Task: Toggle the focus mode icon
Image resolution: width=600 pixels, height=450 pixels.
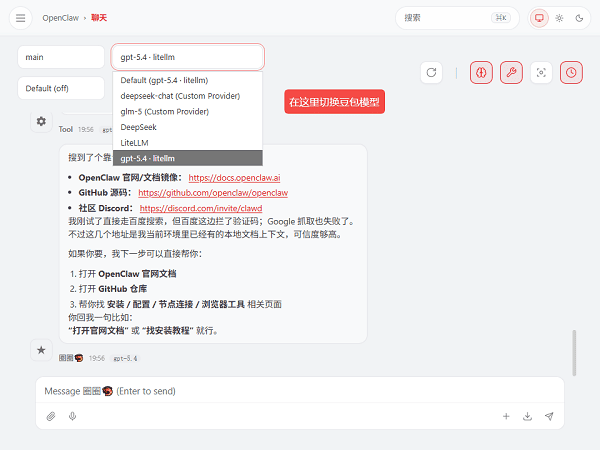Action: click(x=541, y=72)
